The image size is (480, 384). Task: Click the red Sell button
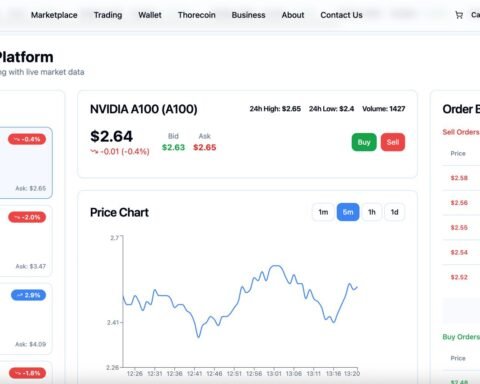(x=393, y=142)
